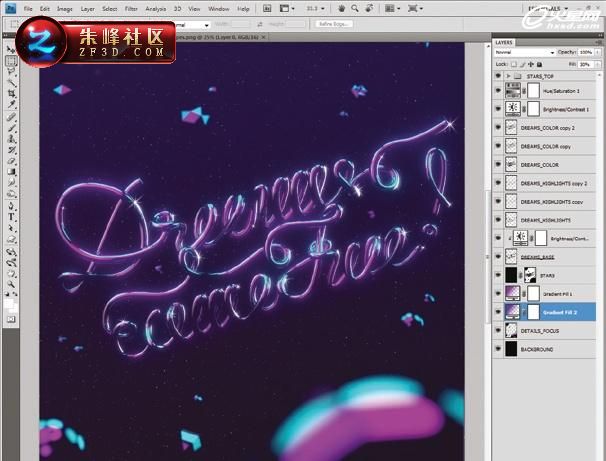This screenshot has width=606, height=461.
Task: Click the Gradient Fill 1 gradient thumbnail
Action: pos(512,293)
